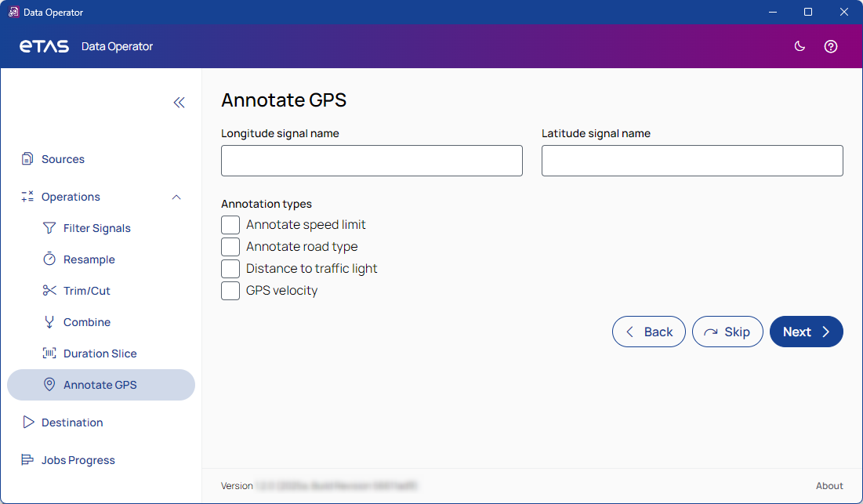Enable Annotate speed limit checkbox
Image resolution: width=863 pixels, height=504 pixels.
[x=230, y=225]
